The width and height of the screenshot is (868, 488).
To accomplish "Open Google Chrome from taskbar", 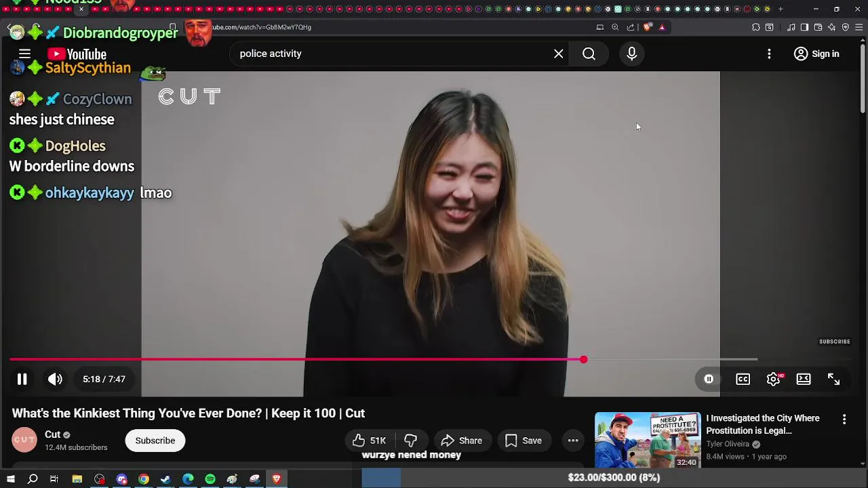I will (144, 479).
